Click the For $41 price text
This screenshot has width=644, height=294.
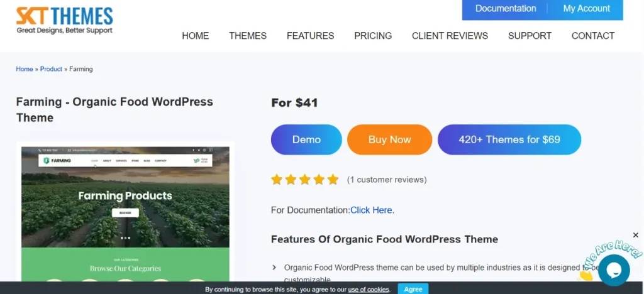pyautogui.click(x=294, y=102)
